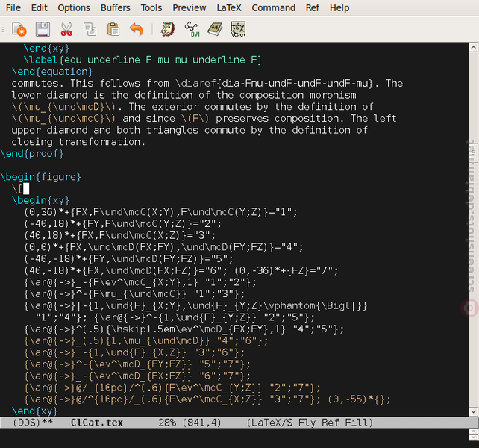Open the Options menu
Viewport: 479px width, 448px height.
(x=74, y=7)
